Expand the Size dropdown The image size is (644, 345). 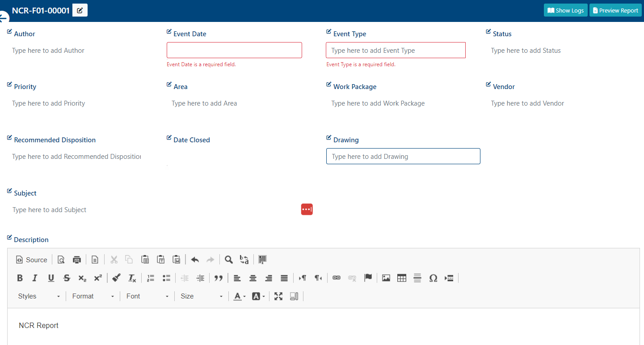coord(202,296)
